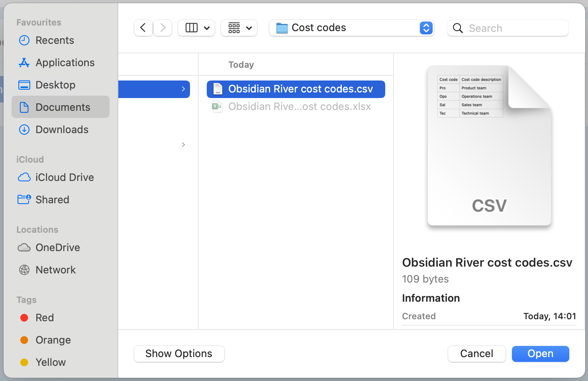This screenshot has height=381, width=588.
Task: Click the Show Options button
Action: (x=179, y=354)
